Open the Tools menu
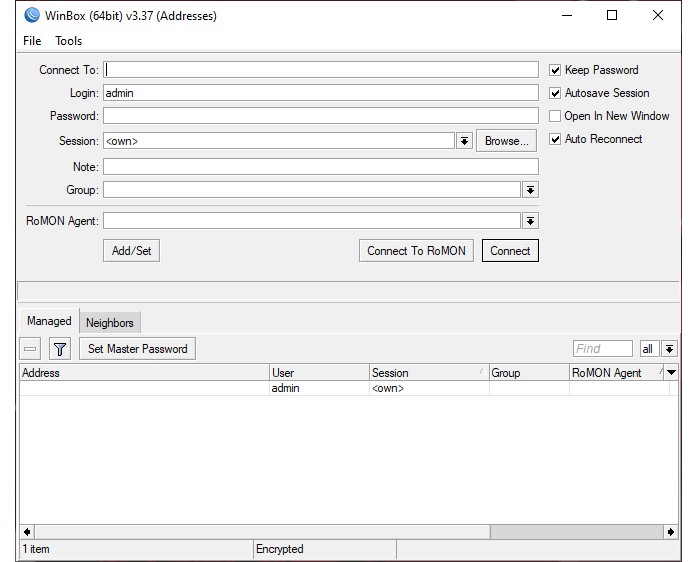The height and width of the screenshot is (562, 696). click(68, 41)
